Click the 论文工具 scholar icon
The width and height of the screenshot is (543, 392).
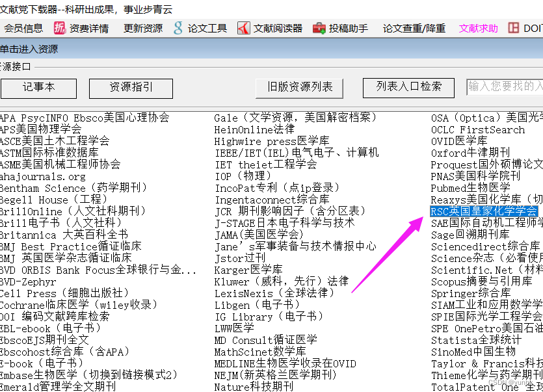178,28
